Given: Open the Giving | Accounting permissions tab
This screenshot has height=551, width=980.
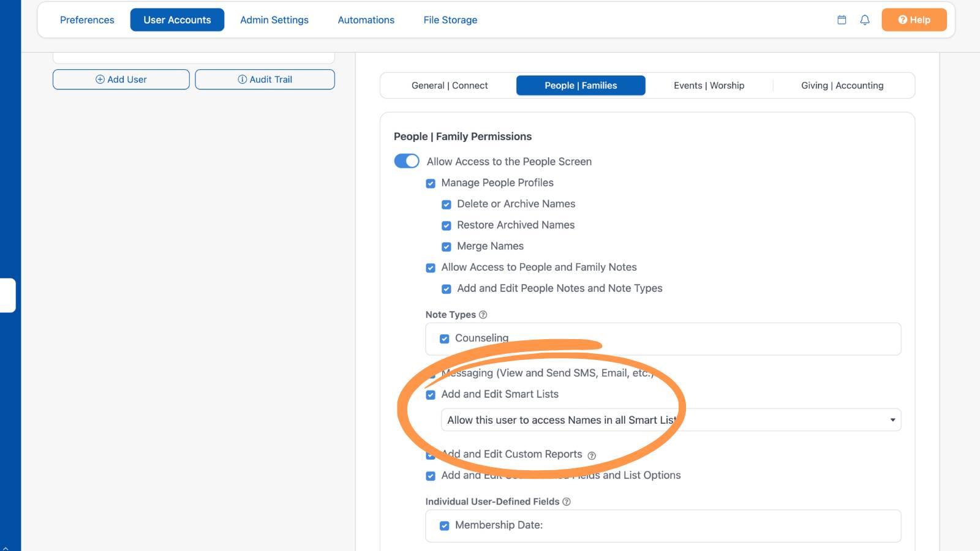Looking at the screenshot, I should (x=842, y=86).
